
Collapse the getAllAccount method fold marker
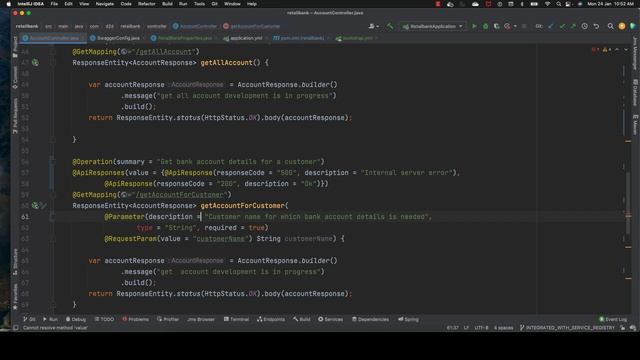coord(53,62)
